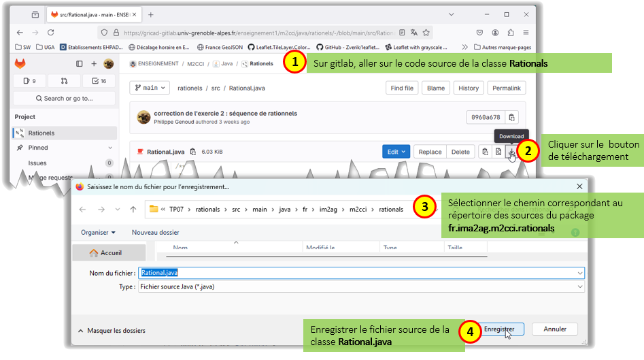Open Issues in the GitLab sidebar
The width and height of the screenshot is (644, 360).
[65, 163]
